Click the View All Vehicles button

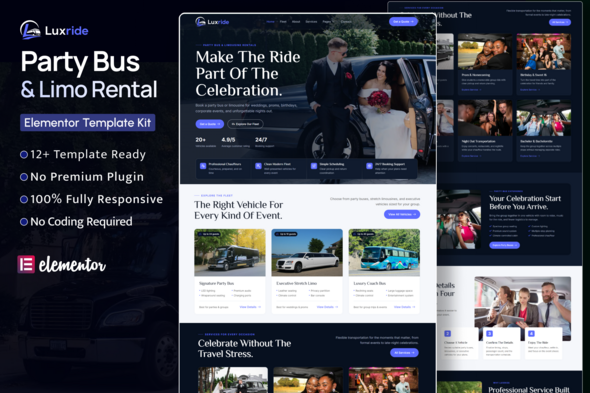[x=402, y=214]
